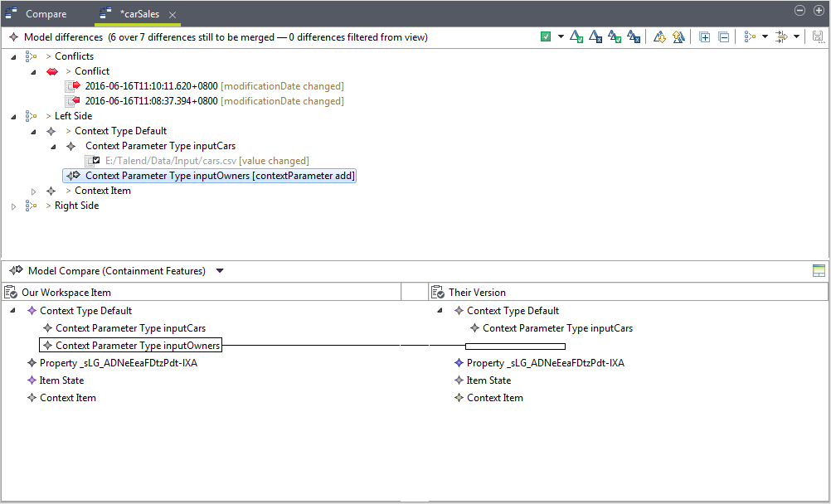Navigate to the previous difference
This screenshot has height=504, width=831.
point(677,36)
